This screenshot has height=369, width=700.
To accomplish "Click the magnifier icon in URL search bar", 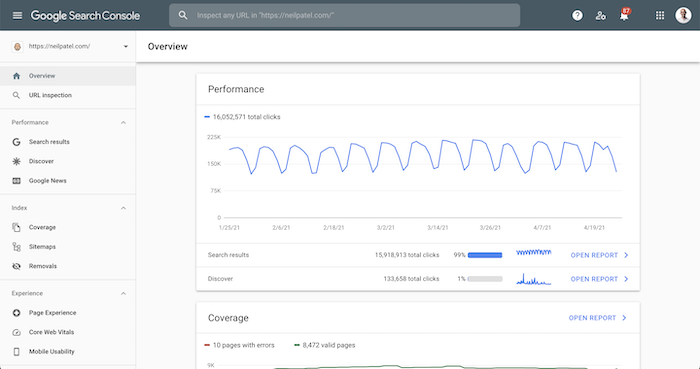I will tap(183, 15).
